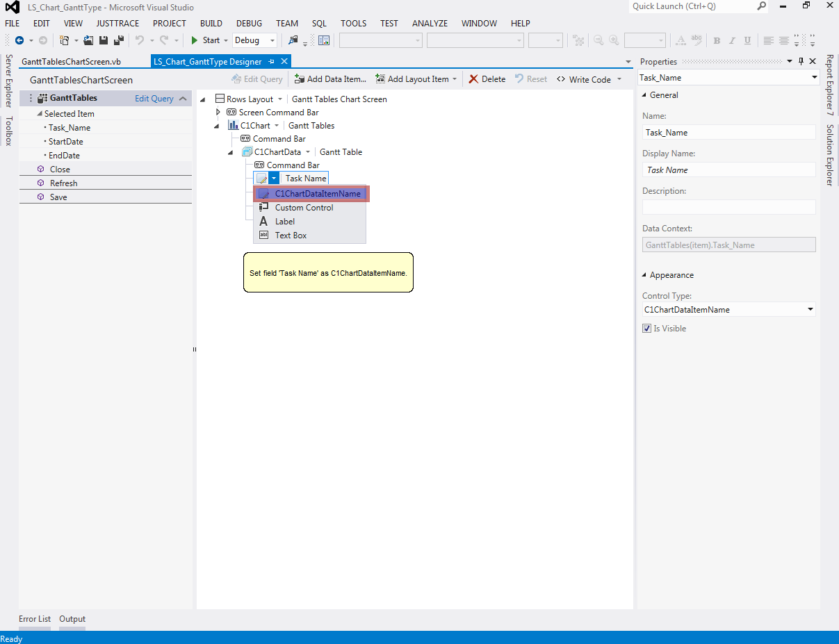Click the New Project toolbar icon

65,40
